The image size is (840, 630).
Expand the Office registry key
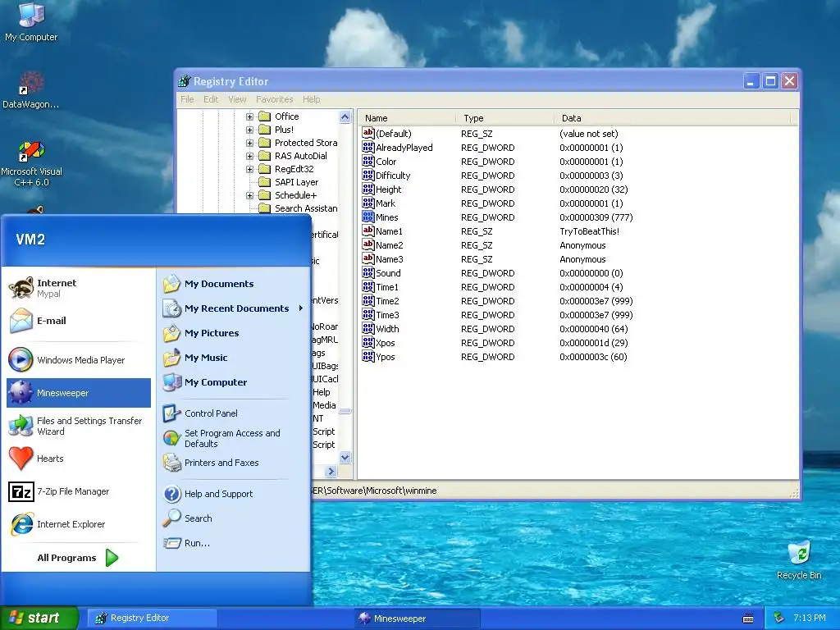pos(249,116)
